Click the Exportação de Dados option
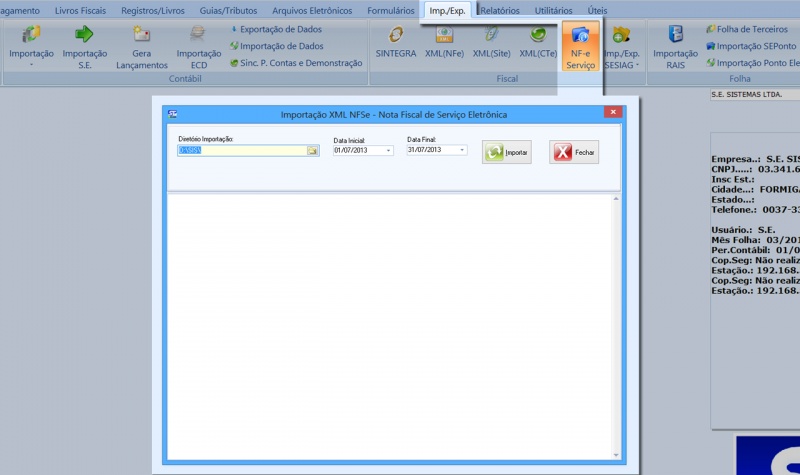800x475 pixels. click(281, 30)
